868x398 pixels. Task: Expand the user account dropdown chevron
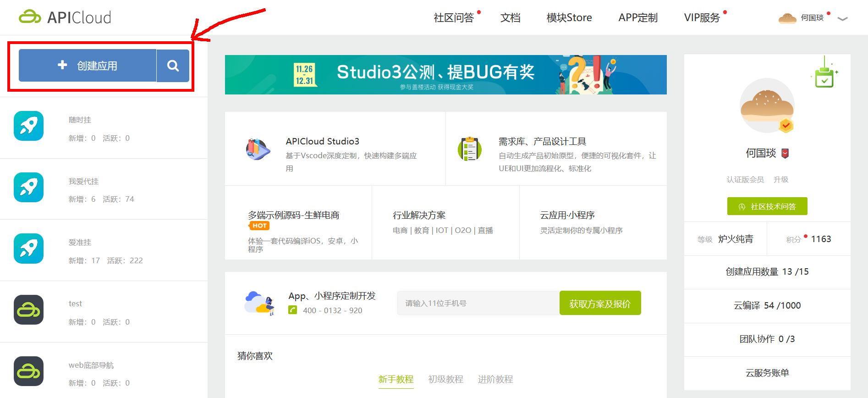tap(842, 18)
